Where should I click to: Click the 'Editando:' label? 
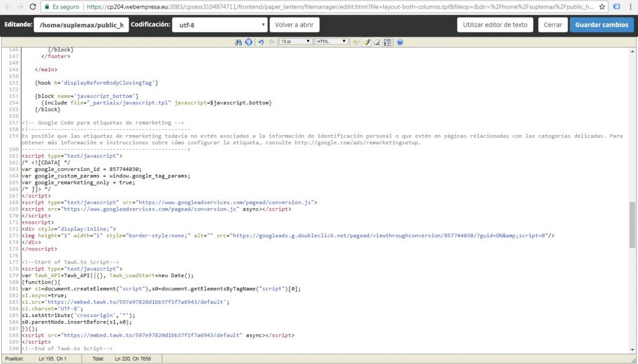pyautogui.click(x=19, y=24)
